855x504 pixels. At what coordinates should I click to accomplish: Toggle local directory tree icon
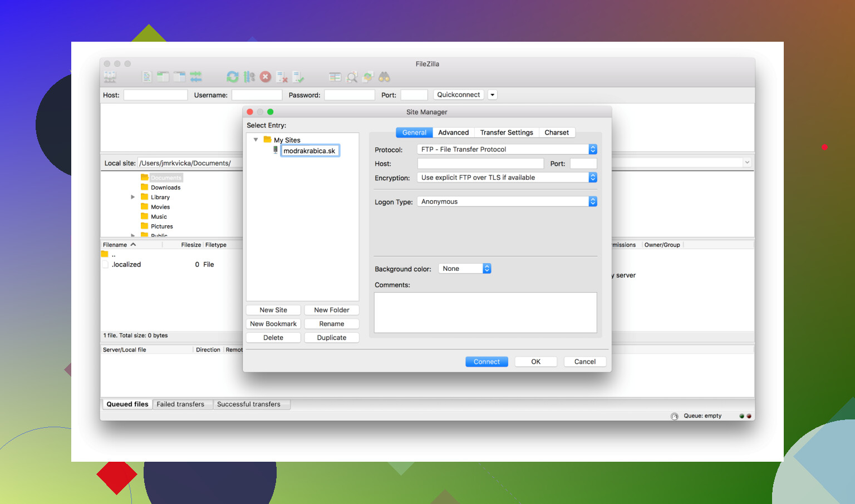[x=163, y=77]
